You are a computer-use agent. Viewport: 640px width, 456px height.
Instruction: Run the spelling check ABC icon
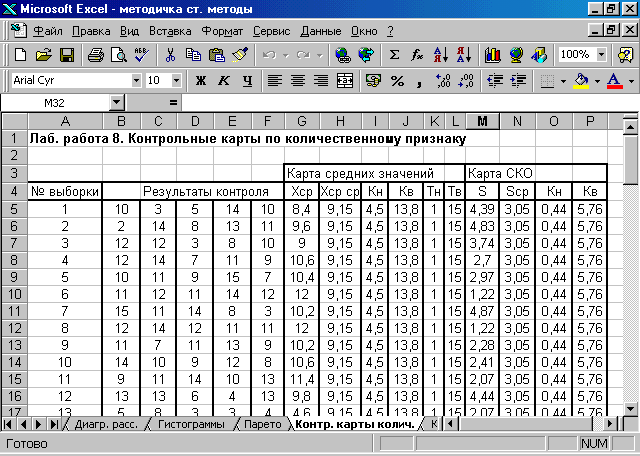[x=142, y=54]
